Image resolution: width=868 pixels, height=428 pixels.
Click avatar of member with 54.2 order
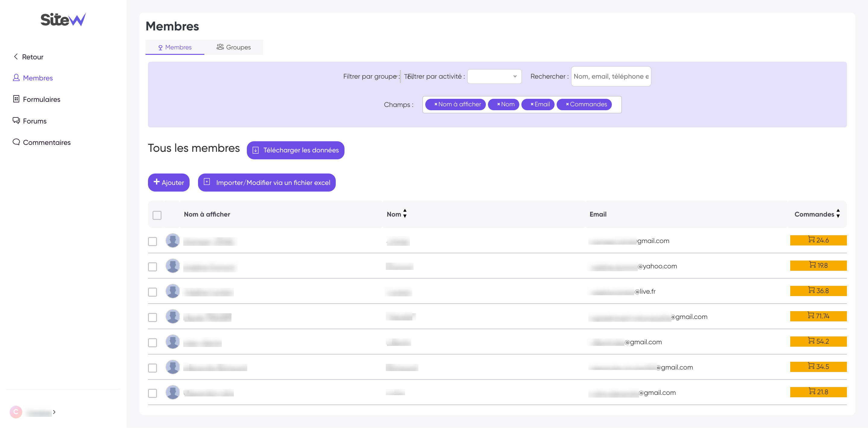(x=172, y=342)
